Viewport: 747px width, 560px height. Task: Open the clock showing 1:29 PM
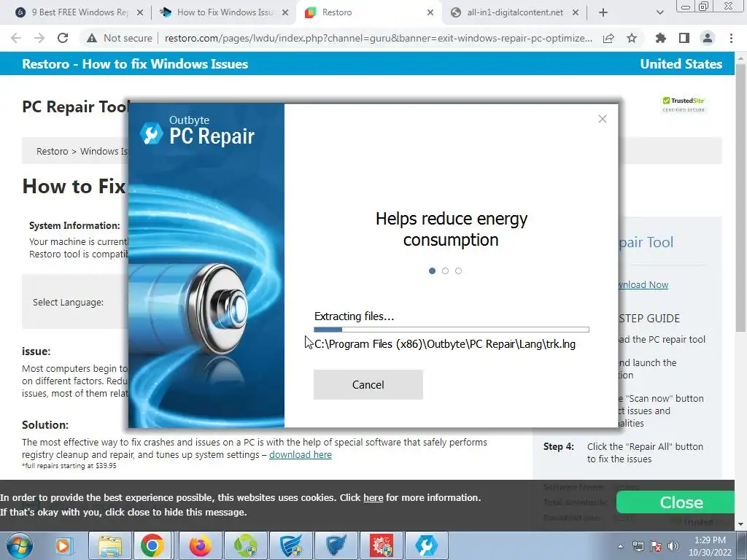click(x=710, y=546)
